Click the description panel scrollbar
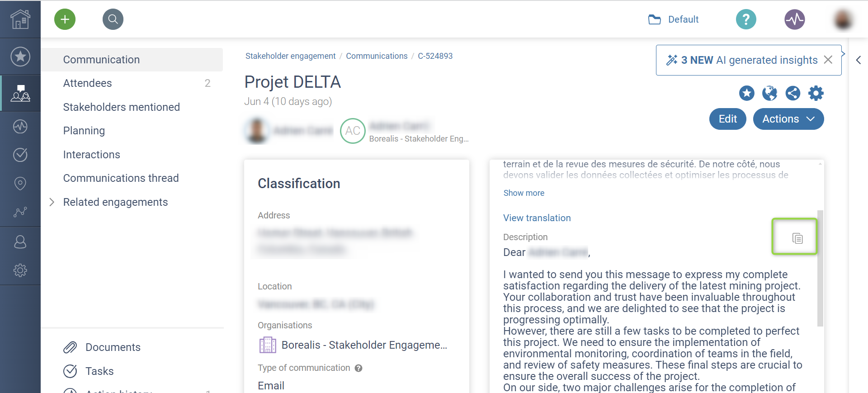 820,267
